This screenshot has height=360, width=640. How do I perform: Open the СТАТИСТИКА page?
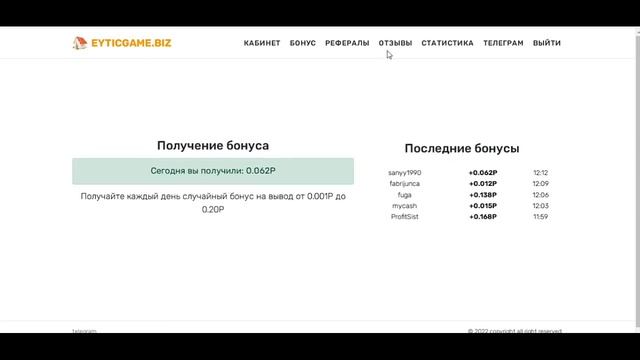(448, 43)
